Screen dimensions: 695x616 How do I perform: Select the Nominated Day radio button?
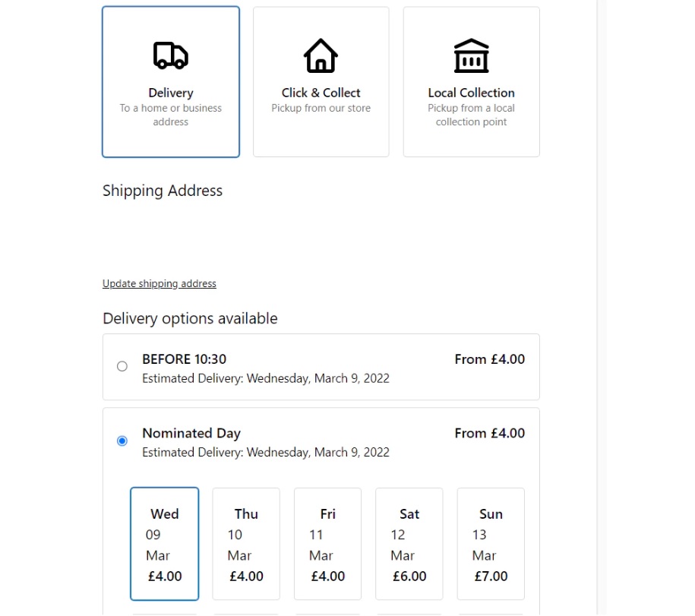point(122,441)
